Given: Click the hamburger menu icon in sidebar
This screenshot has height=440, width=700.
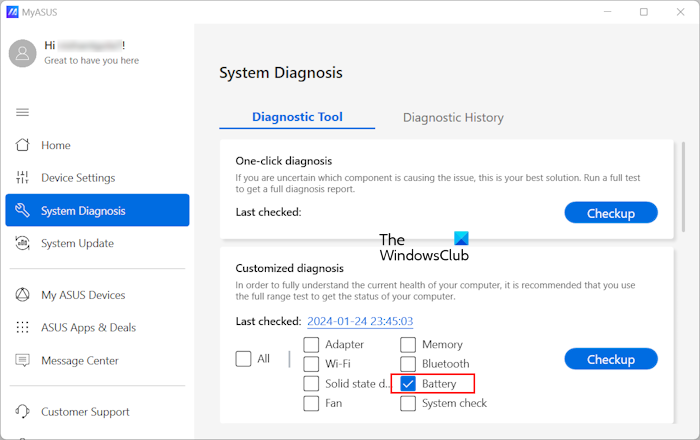Looking at the screenshot, I should tap(22, 112).
